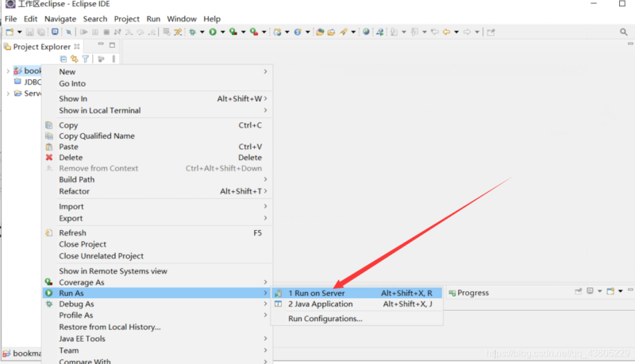
Task: Choose Delete in the context menu
Action: pyautogui.click(x=157, y=158)
